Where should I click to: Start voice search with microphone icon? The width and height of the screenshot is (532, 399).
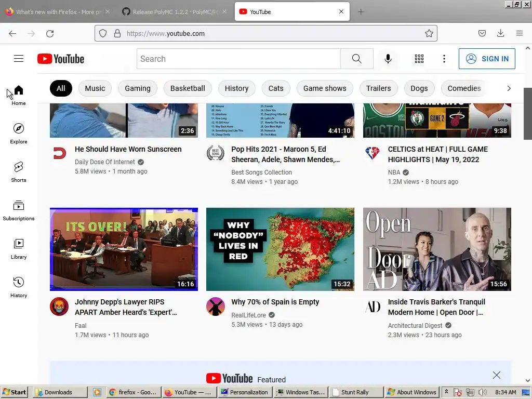(x=388, y=59)
